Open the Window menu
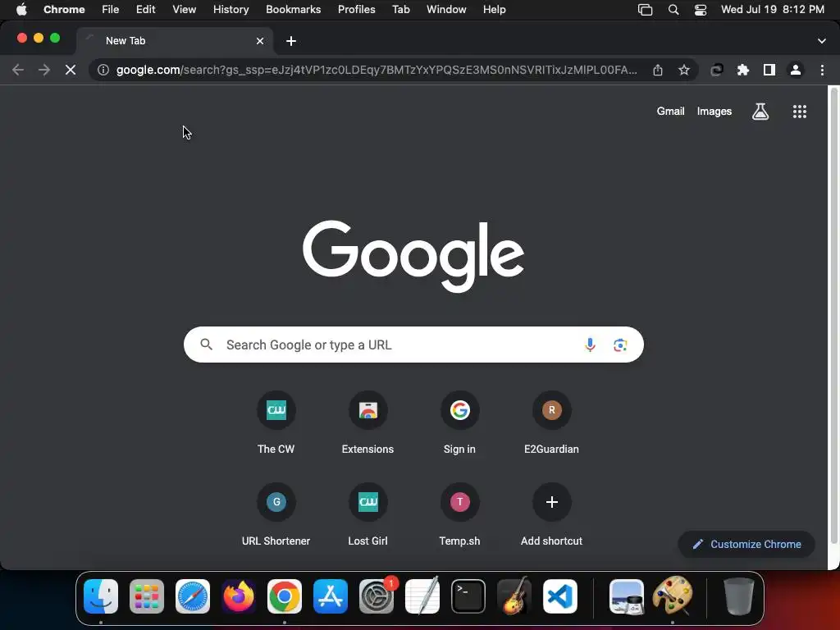This screenshot has height=630, width=840. [x=446, y=10]
